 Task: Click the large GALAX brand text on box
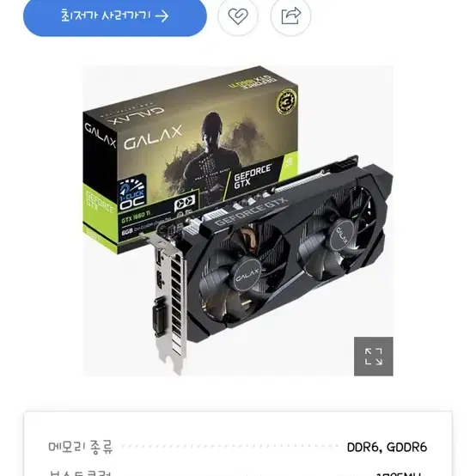153,137
